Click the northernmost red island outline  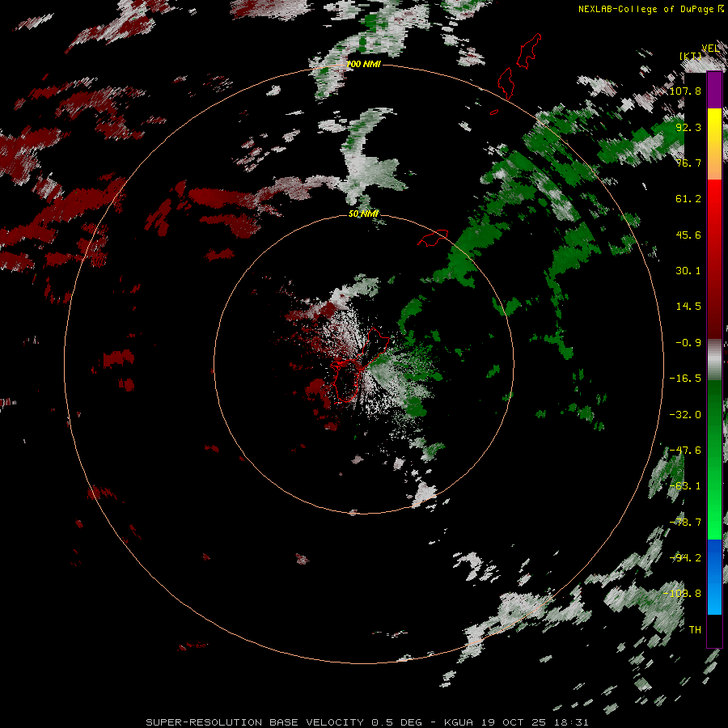point(529,51)
